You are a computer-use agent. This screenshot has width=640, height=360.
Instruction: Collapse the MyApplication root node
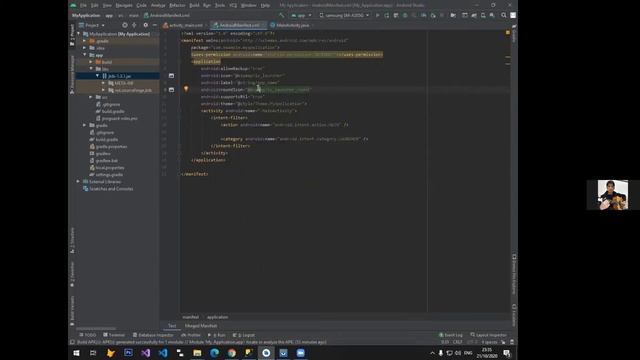point(79,34)
